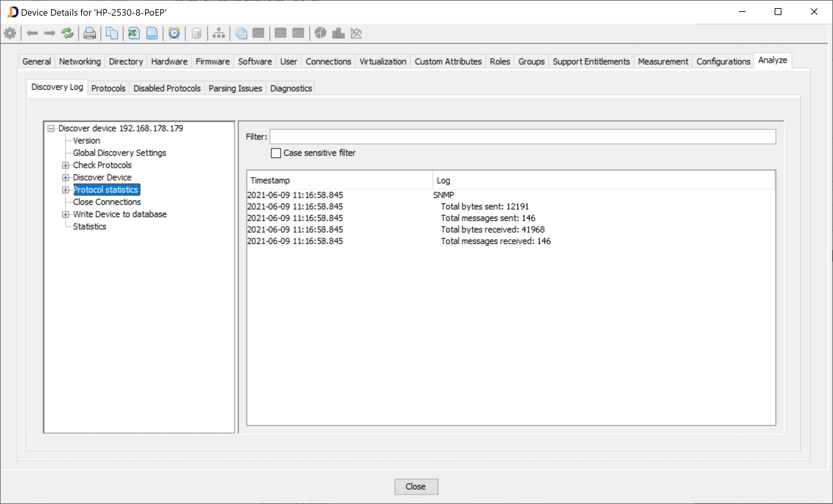Switch to the Hardware tab

coord(169,62)
